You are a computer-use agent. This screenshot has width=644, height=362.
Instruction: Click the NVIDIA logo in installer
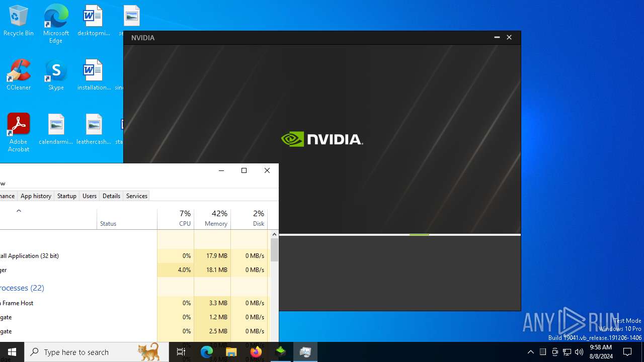pyautogui.click(x=322, y=139)
